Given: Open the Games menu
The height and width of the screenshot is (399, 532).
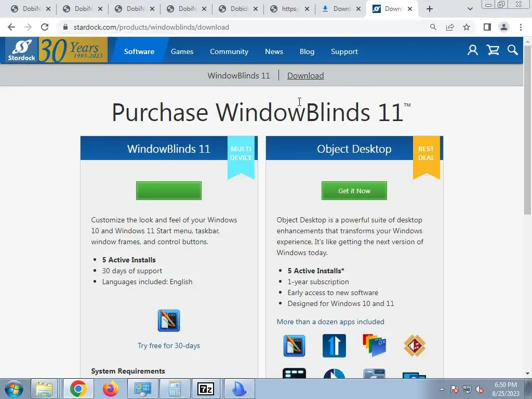Looking at the screenshot, I should (x=182, y=51).
